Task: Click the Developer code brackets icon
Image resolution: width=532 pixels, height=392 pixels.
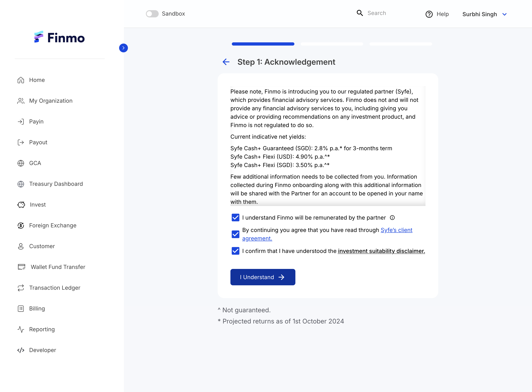Action: coord(21,350)
